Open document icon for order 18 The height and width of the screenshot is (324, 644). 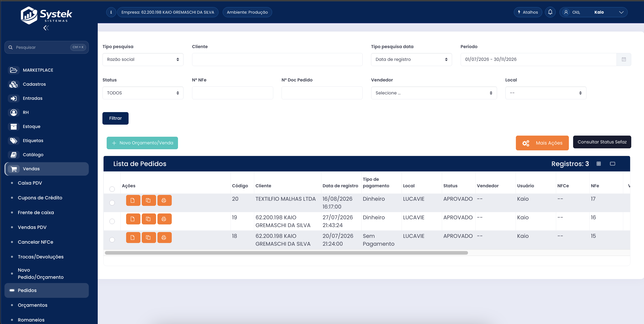click(x=133, y=237)
